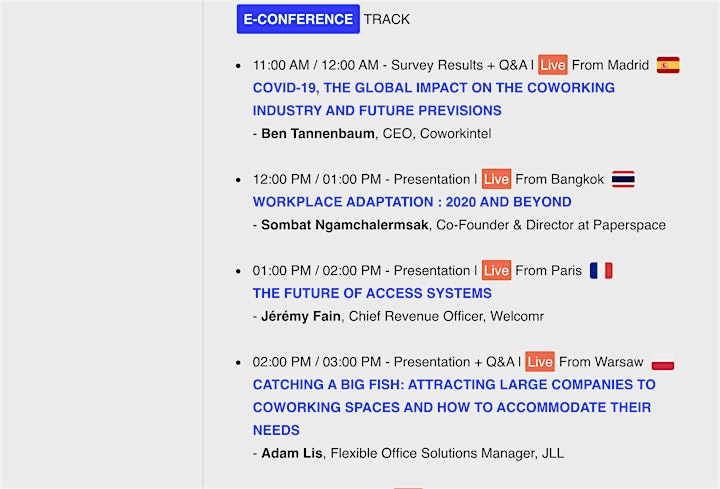Click the TRACK text beside E-CONFERENCE

point(387,19)
